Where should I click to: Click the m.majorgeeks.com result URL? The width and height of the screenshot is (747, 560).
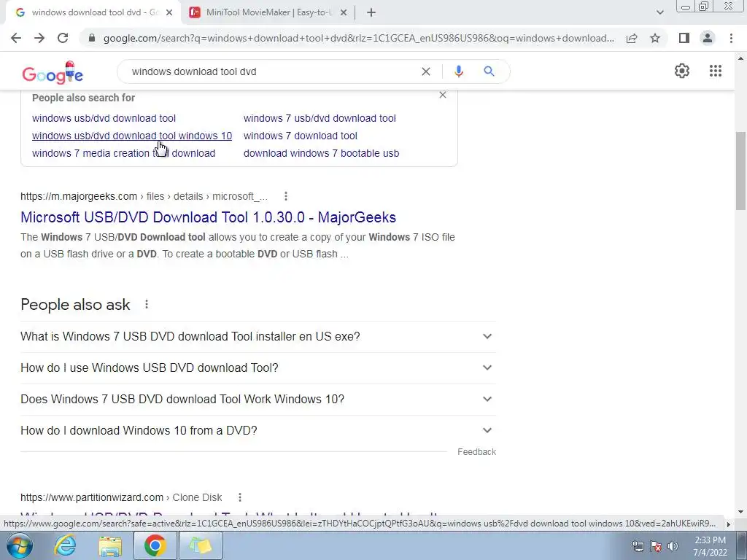(x=144, y=196)
